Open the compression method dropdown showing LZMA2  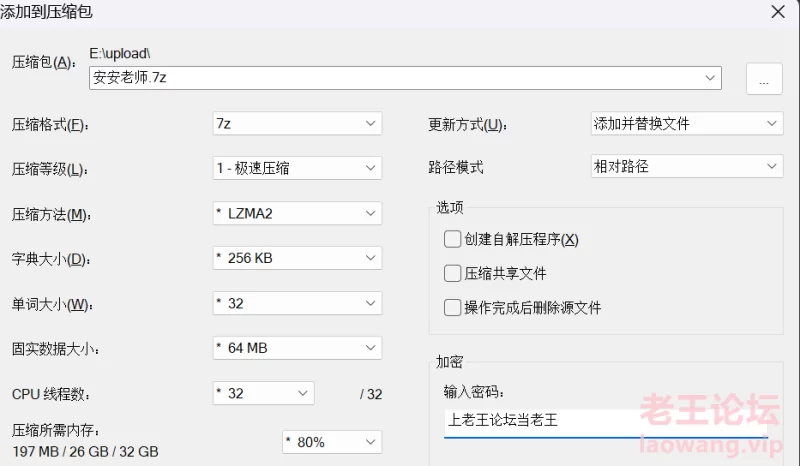coord(297,213)
